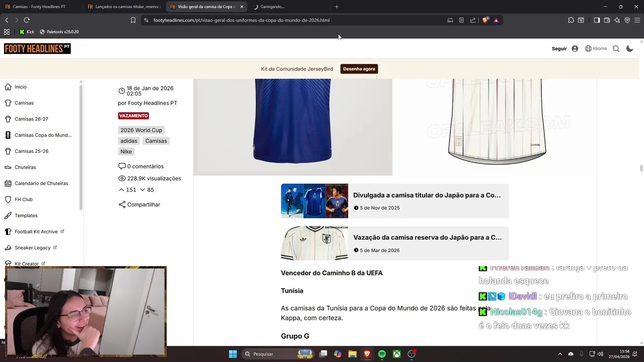Open the share page icon

pyautogui.click(x=473, y=20)
